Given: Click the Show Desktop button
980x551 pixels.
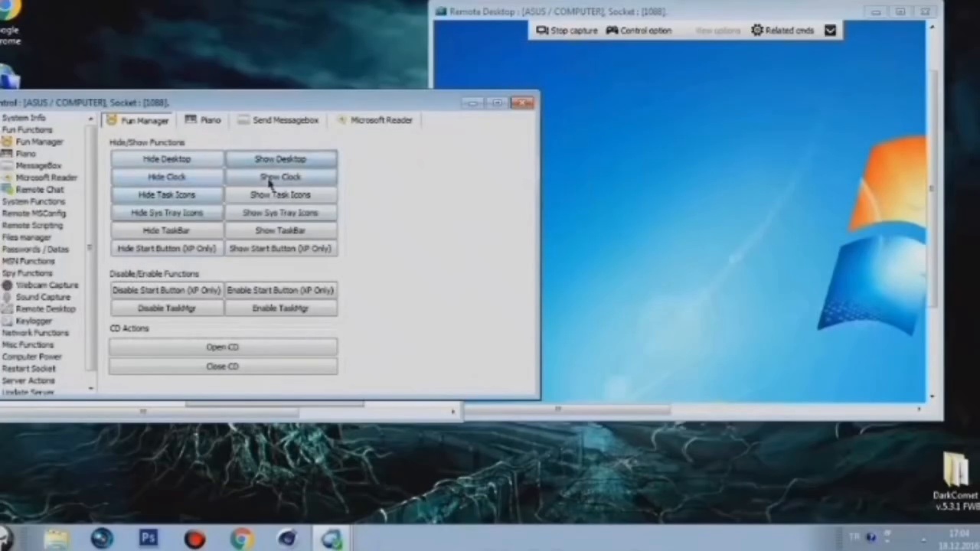Looking at the screenshot, I should pyautogui.click(x=280, y=159).
